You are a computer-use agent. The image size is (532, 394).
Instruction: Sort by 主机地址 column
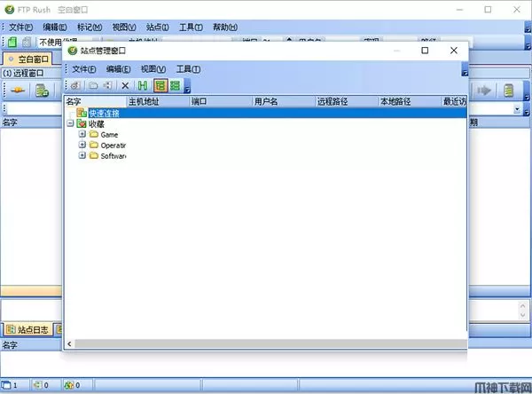pos(158,101)
